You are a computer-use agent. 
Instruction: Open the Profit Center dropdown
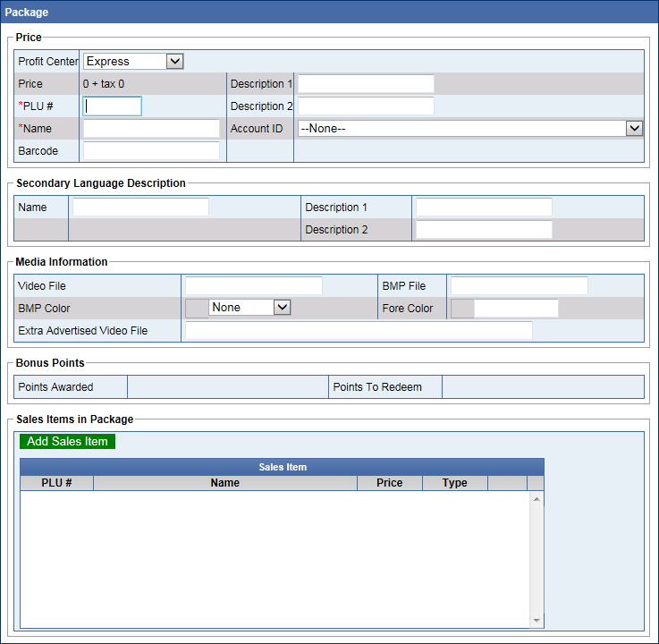pyautogui.click(x=133, y=62)
